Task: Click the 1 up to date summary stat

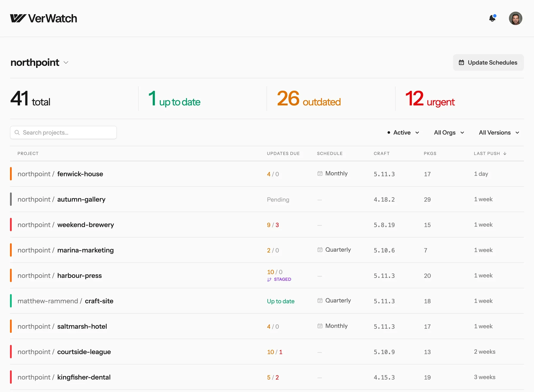Action: tap(174, 99)
